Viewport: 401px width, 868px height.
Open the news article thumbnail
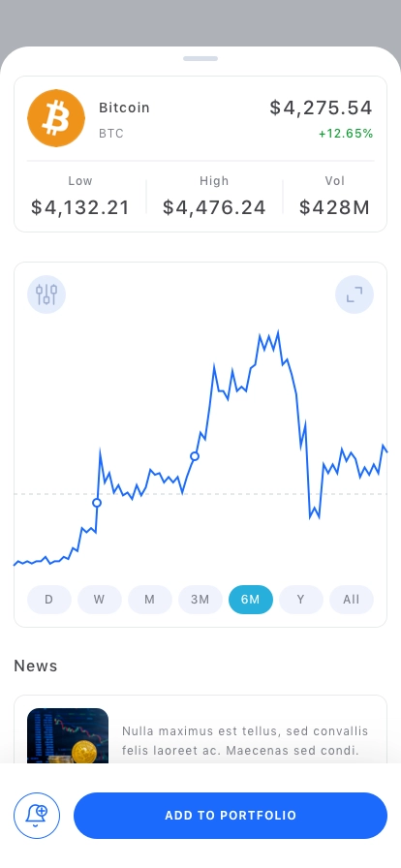68,735
